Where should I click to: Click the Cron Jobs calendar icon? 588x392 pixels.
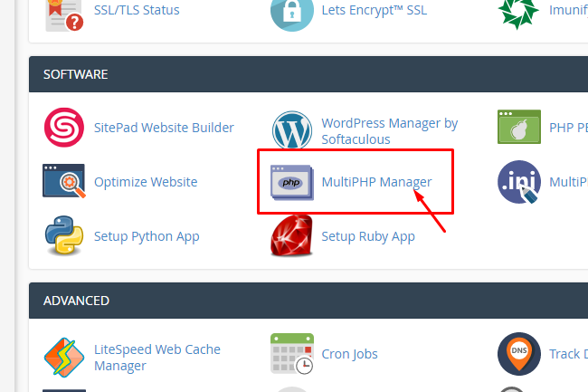(x=292, y=354)
